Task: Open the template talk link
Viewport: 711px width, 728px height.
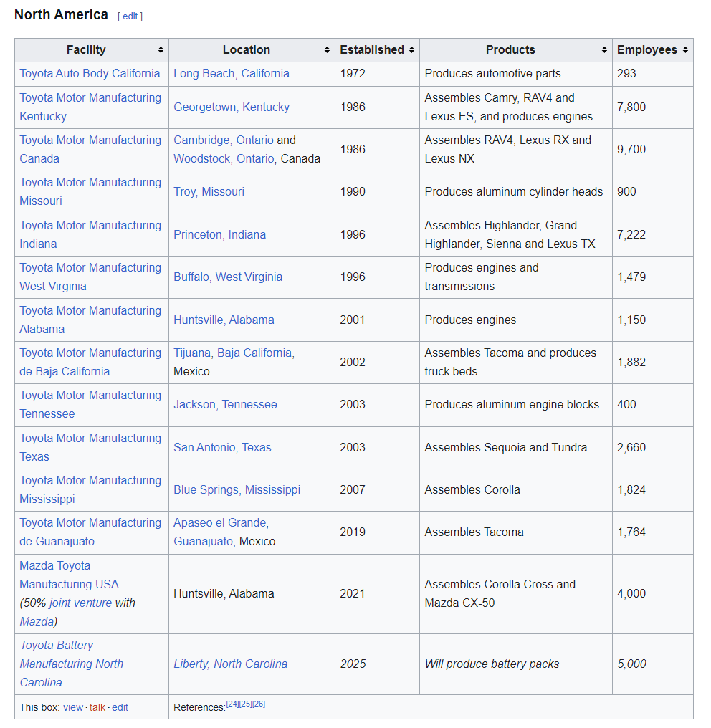Action: (x=97, y=707)
